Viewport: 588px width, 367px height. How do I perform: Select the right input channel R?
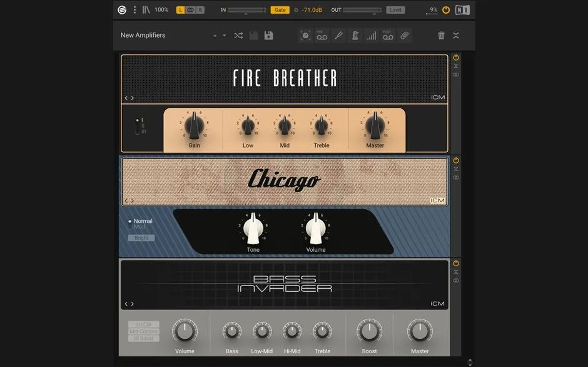click(200, 10)
